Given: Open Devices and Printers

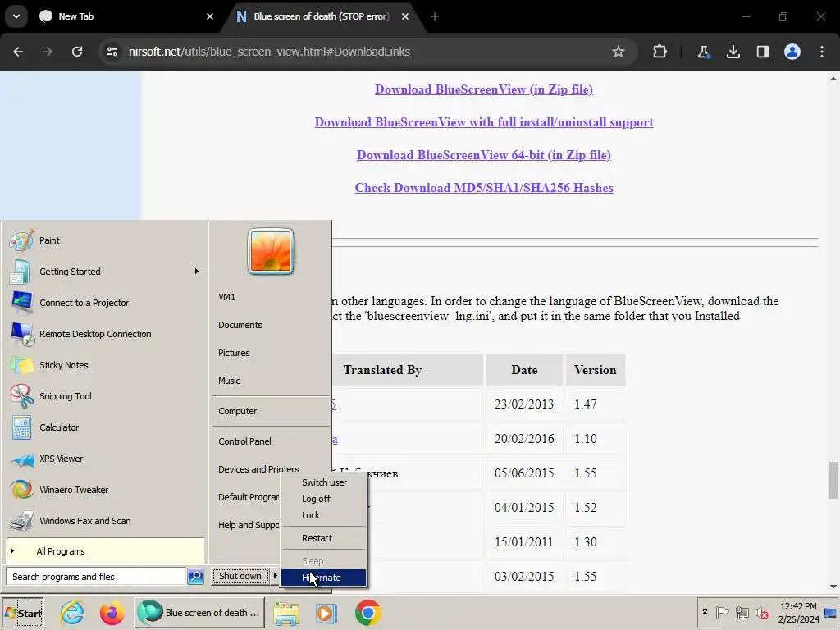Looking at the screenshot, I should 258,468.
